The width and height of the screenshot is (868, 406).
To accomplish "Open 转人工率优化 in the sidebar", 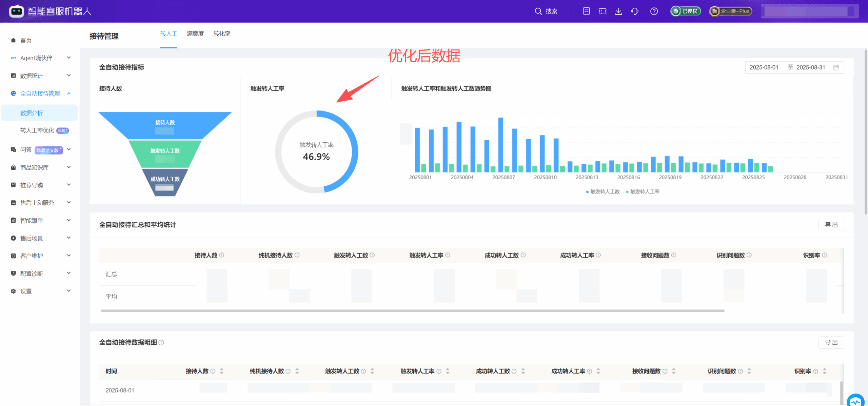I will pyautogui.click(x=37, y=130).
